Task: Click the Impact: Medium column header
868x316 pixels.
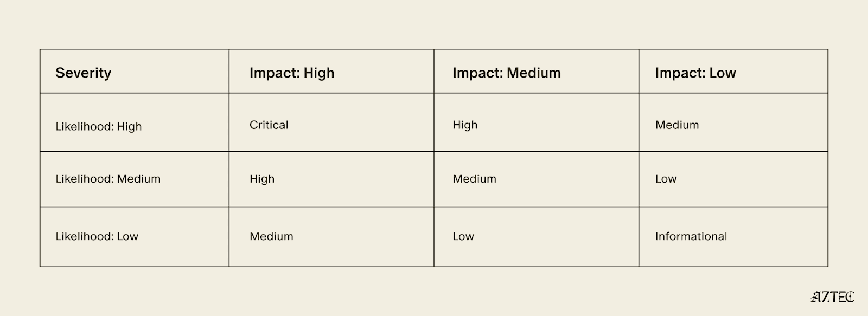Action: pos(537,72)
